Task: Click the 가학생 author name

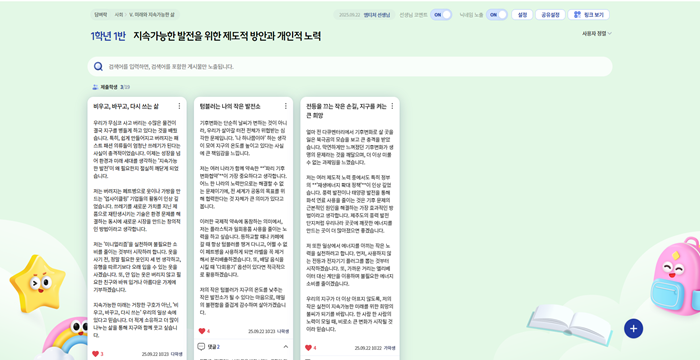Action: point(389,347)
